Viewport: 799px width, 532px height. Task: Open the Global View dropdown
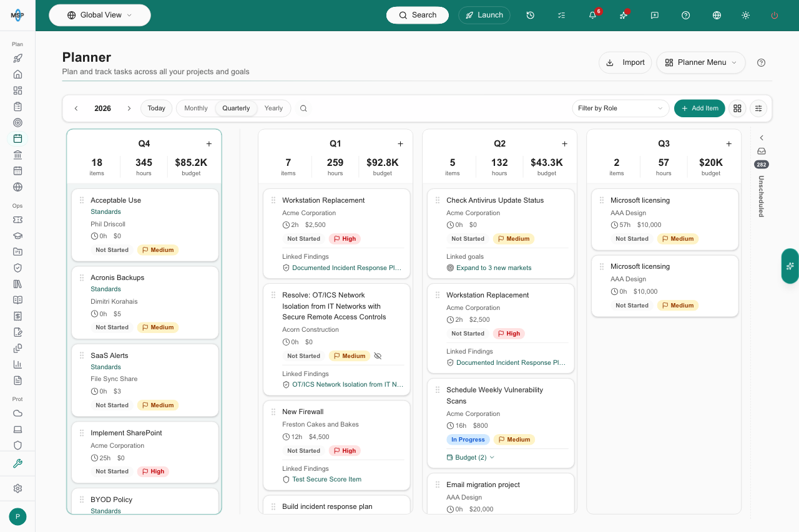pos(100,15)
